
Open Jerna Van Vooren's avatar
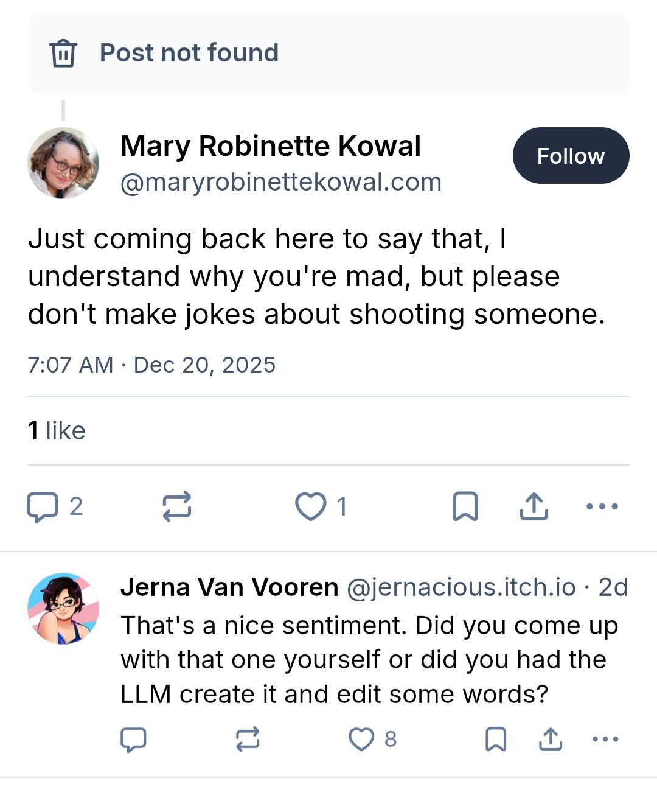click(x=63, y=609)
